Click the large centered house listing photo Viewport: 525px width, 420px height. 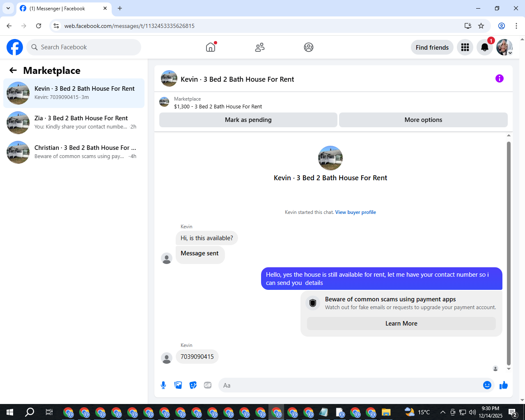point(330,158)
